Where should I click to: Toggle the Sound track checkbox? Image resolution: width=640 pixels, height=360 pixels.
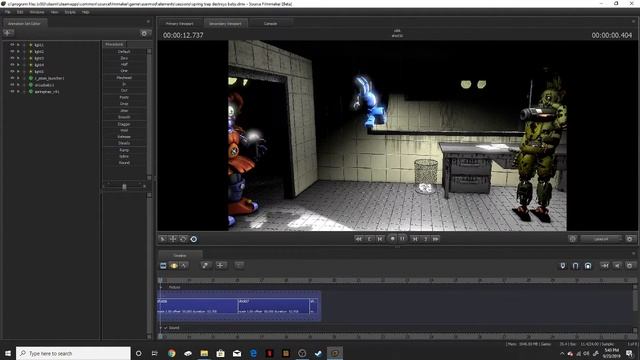[166, 327]
